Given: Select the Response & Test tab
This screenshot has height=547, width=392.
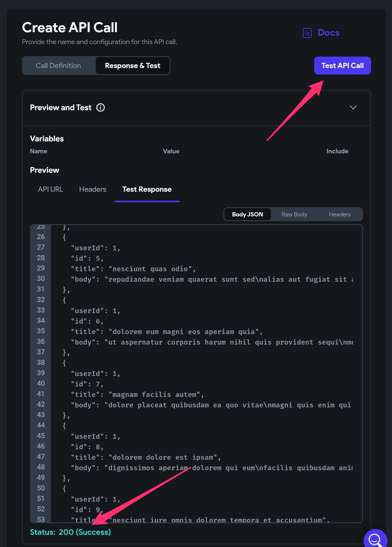Looking at the screenshot, I should (x=133, y=66).
